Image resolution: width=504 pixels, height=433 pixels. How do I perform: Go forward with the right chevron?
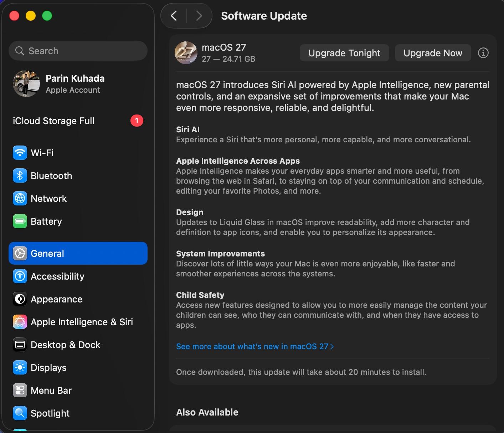point(199,16)
